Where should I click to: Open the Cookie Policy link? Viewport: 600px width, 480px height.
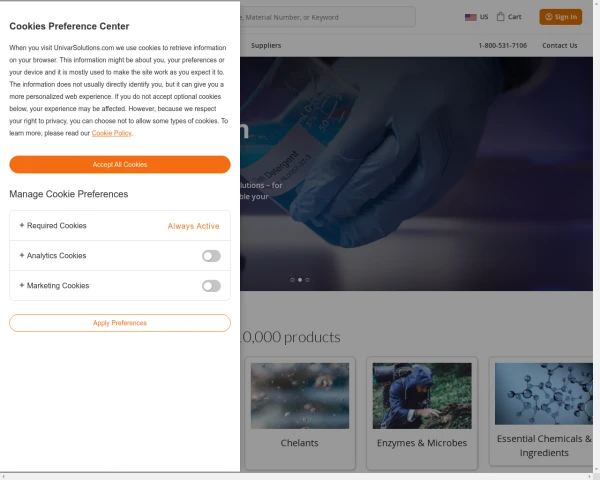[111, 133]
